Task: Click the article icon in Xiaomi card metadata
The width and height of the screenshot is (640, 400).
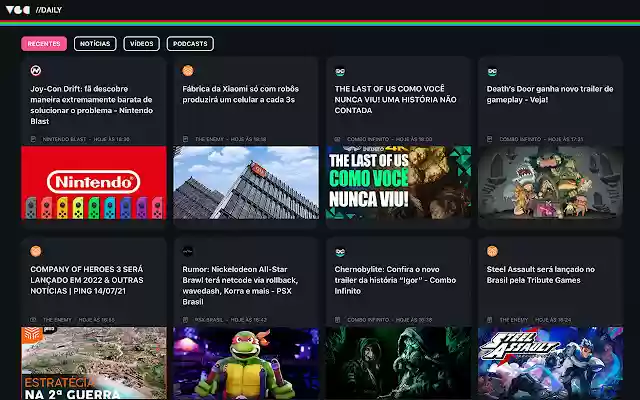Action: pyautogui.click(x=185, y=139)
